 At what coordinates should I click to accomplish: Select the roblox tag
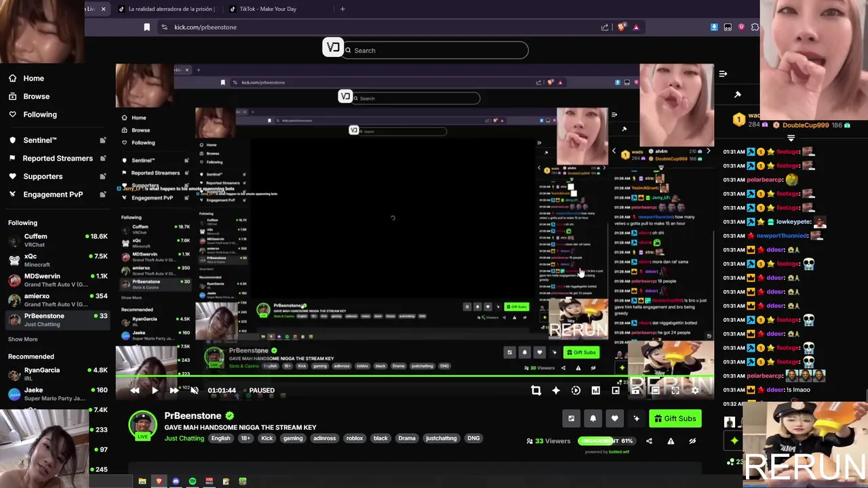355,439
